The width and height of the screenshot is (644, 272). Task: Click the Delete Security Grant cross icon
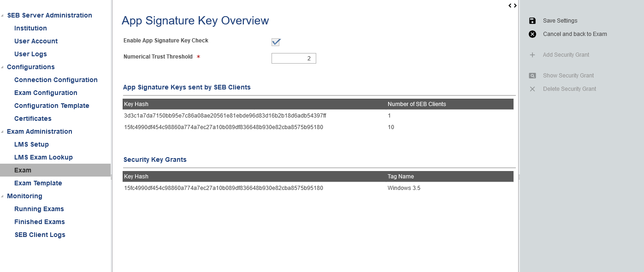click(532, 89)
